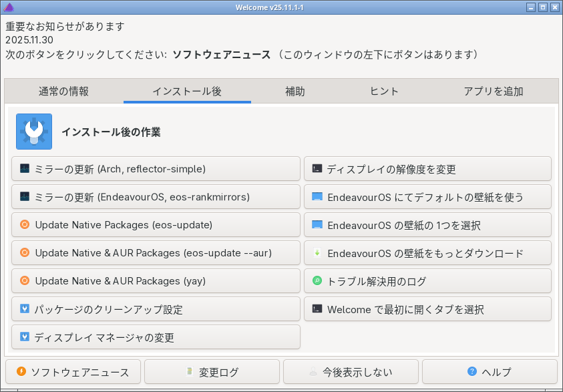This screenshot has width=563, height=392.
Task: Click the question mark icon on ヘルプ button
Action: click(472, 371)
